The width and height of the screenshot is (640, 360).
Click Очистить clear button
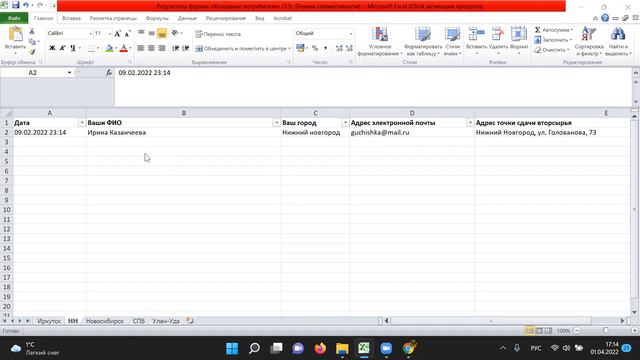(552, 50)
